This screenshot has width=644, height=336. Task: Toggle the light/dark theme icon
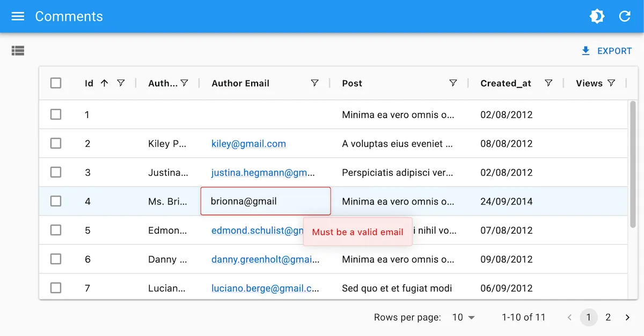pos(597,17)
